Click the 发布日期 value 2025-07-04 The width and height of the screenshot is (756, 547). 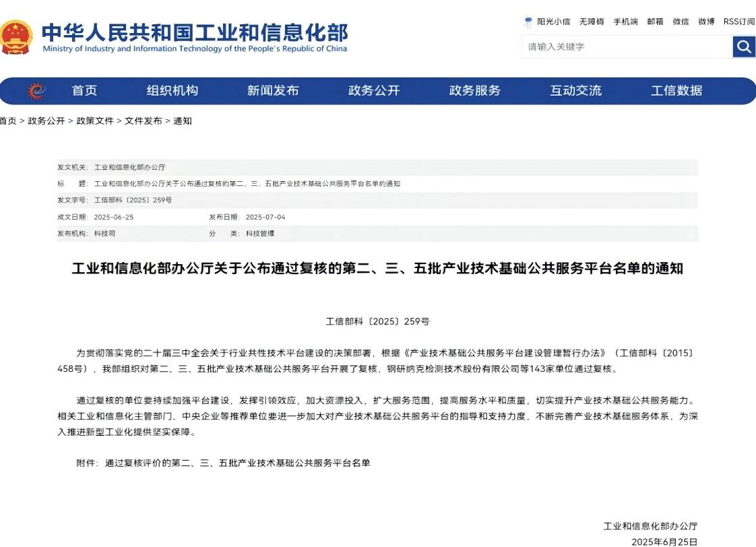(265, 218)
